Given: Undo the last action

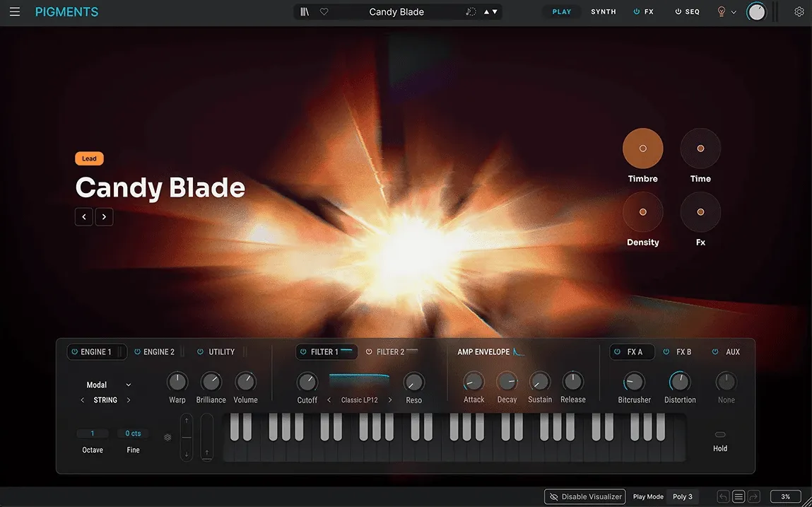Looking at the screenshot, I should tap(724, 496).
